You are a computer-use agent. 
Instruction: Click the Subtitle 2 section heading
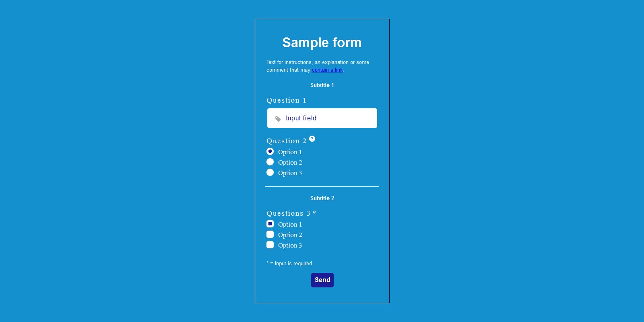(x=322, y=198)
